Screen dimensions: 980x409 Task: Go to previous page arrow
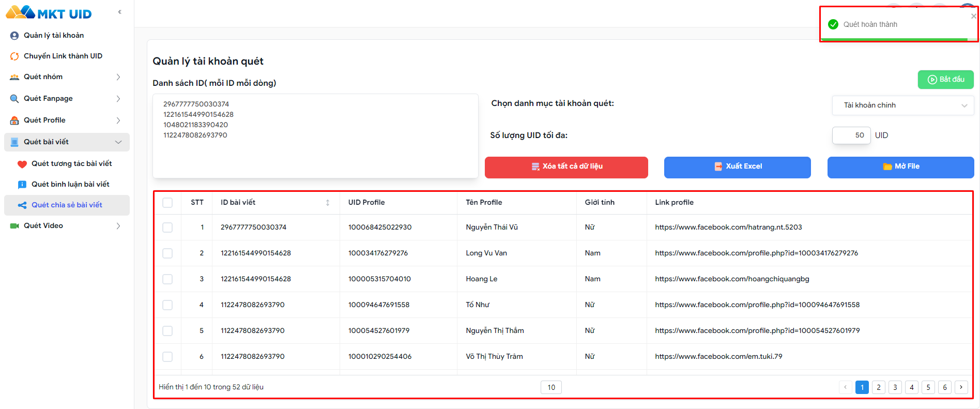[x=846, y=387]
